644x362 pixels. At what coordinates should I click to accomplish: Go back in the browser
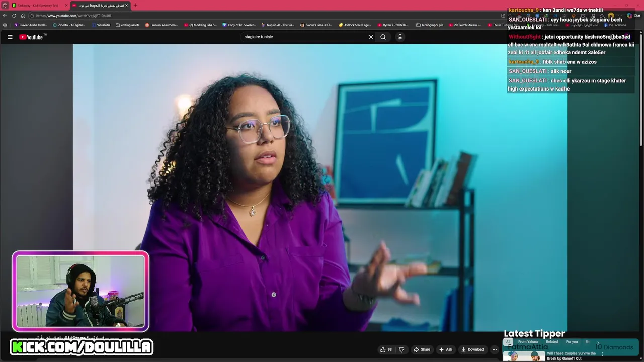point(5,16)
